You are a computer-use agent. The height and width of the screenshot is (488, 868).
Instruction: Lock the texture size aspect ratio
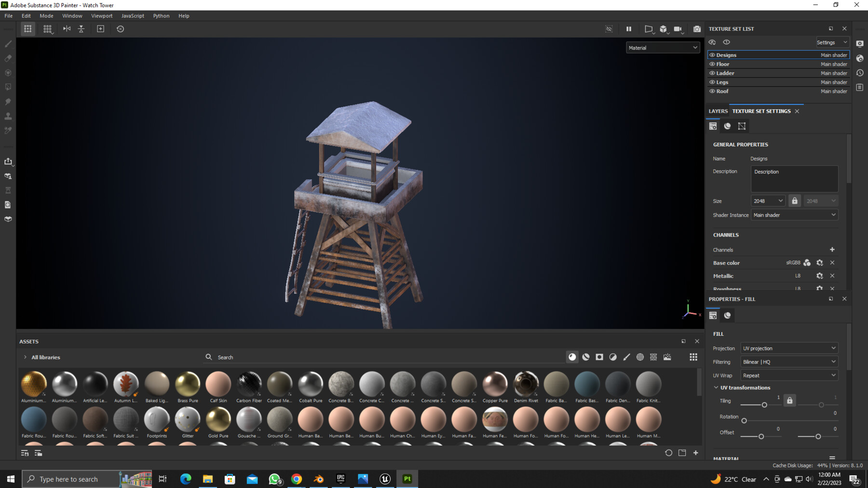pos(795,200)
